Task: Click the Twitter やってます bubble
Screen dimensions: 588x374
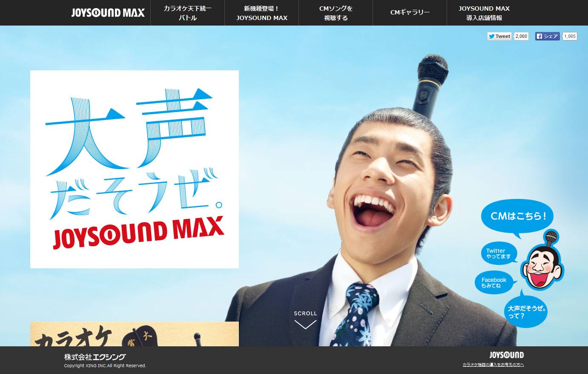Action: pos(499,253)
